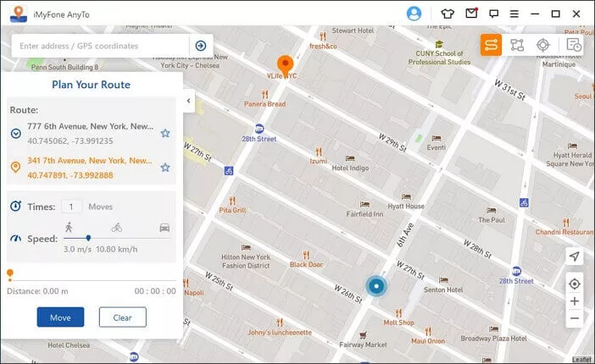Choose the cycling speed preset

click(x=116, y=227)
